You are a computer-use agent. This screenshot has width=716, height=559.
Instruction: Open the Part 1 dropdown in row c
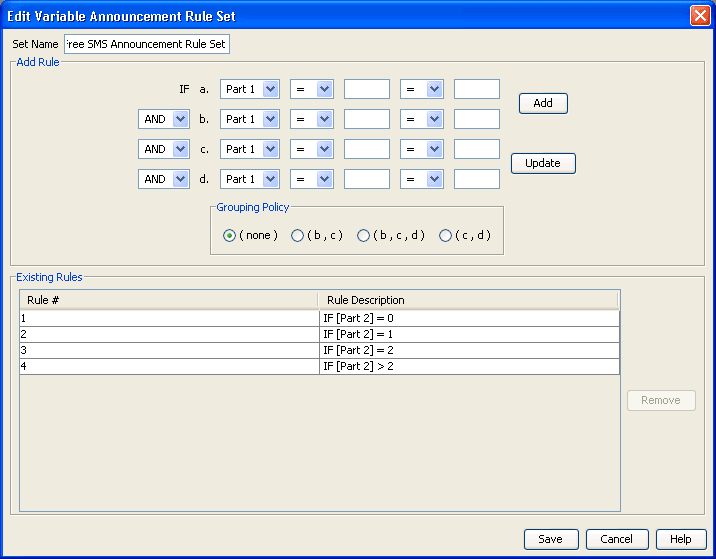[250, 149]
